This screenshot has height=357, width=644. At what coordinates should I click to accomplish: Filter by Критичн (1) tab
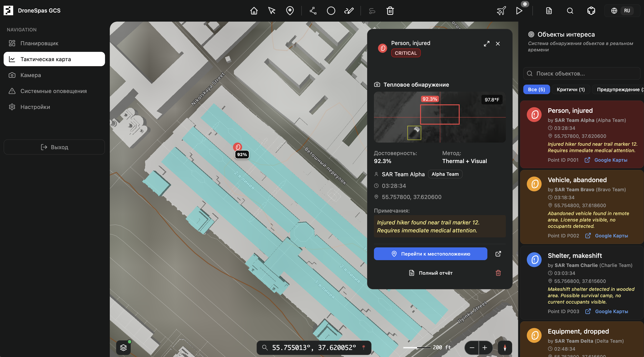tap(571, 90)
